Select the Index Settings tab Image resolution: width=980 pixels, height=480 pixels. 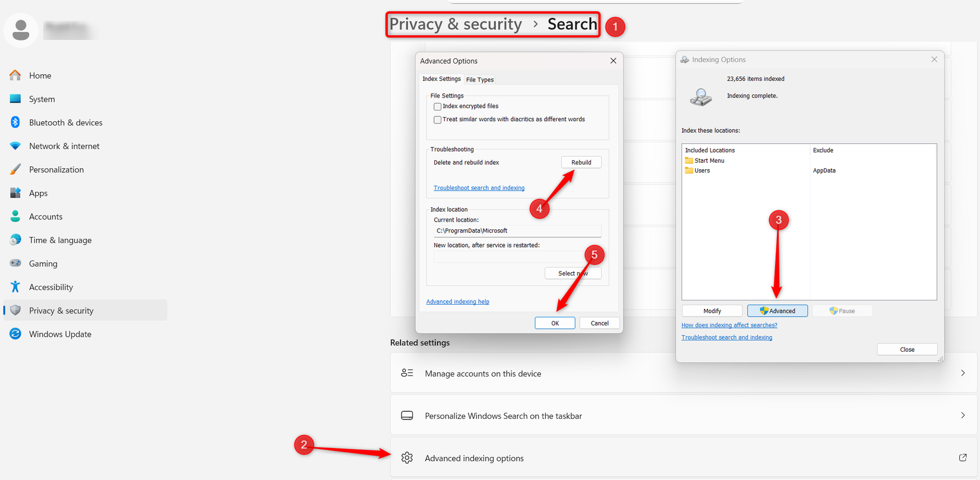click(441, 78)
